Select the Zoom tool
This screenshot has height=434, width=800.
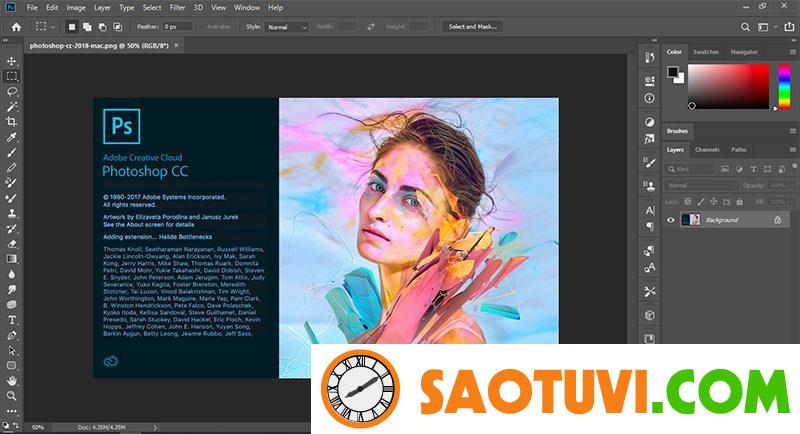click(11, 396)
